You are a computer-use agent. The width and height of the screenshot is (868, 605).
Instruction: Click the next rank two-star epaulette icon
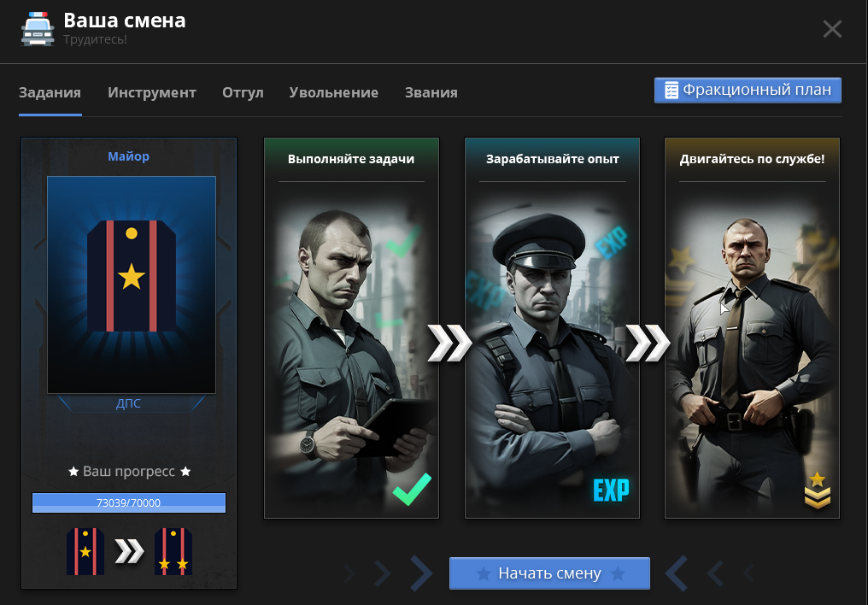[x=173, y=551]
